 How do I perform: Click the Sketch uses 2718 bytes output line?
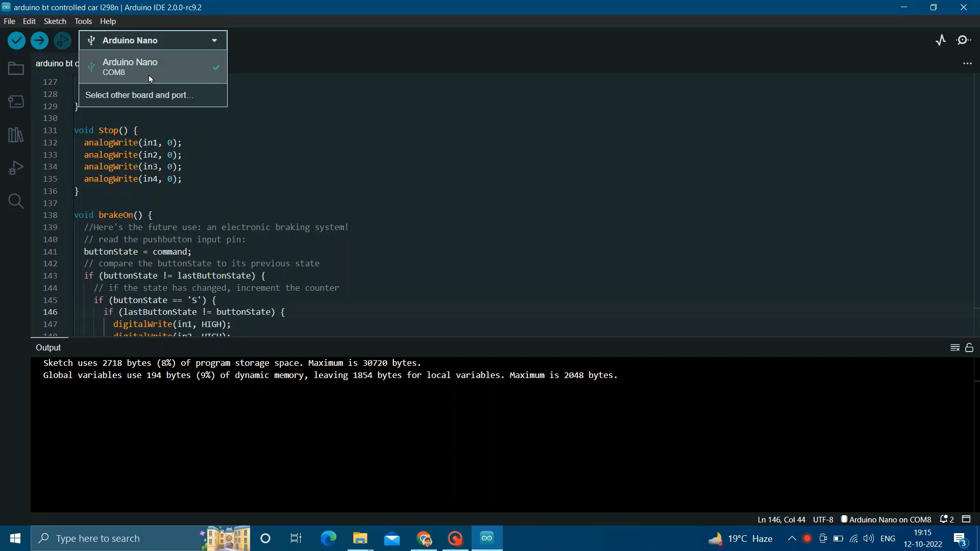[x=232, y=363]
